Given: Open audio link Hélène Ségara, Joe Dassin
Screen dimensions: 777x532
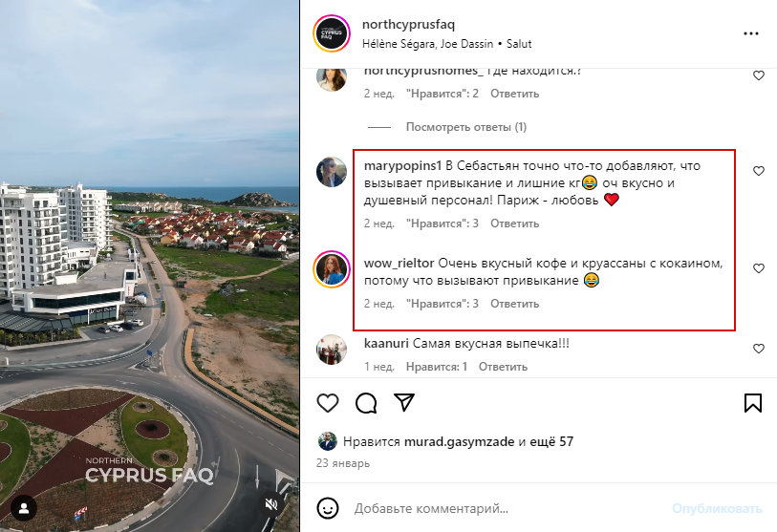Looking at the screenshot, I should (x=427, y=44).
